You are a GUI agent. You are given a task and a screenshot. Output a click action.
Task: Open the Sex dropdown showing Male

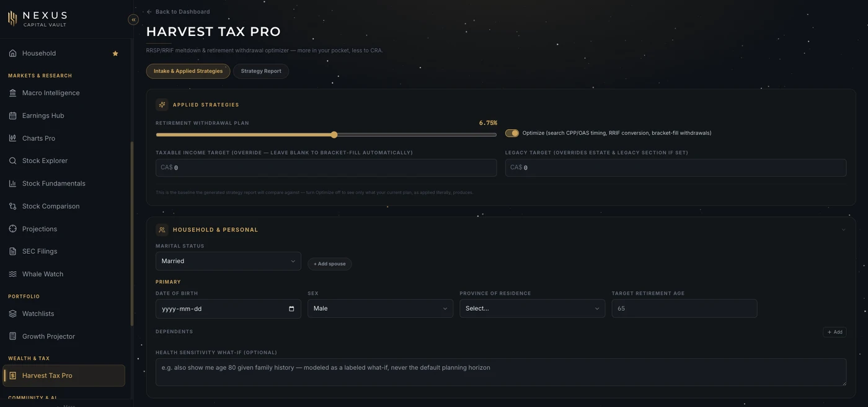[x=380, y=308]
